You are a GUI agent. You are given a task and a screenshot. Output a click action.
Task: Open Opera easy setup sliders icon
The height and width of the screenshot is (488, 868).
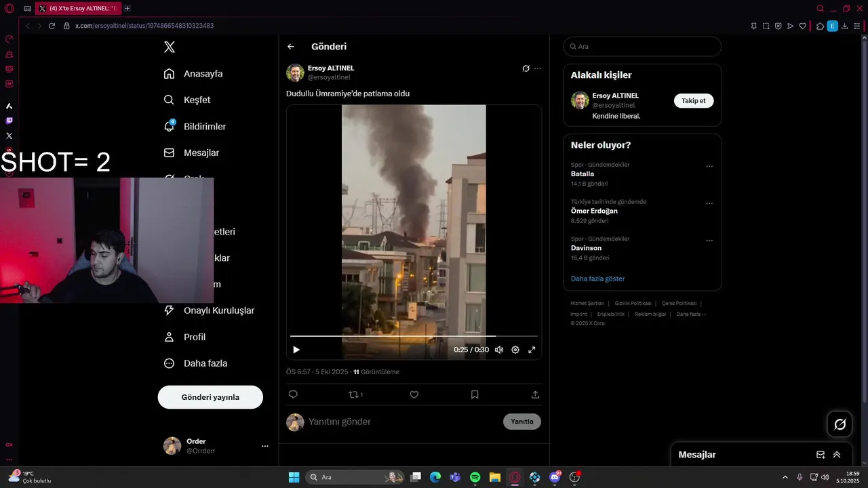[x=856, y=26]
